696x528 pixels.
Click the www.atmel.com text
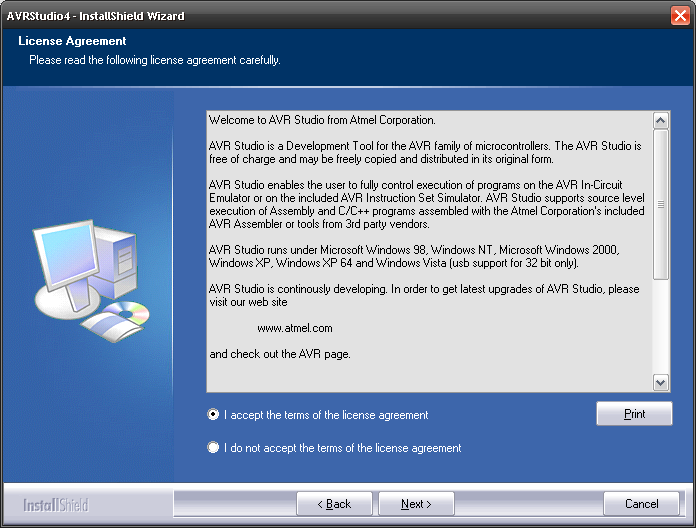(295, 328)
